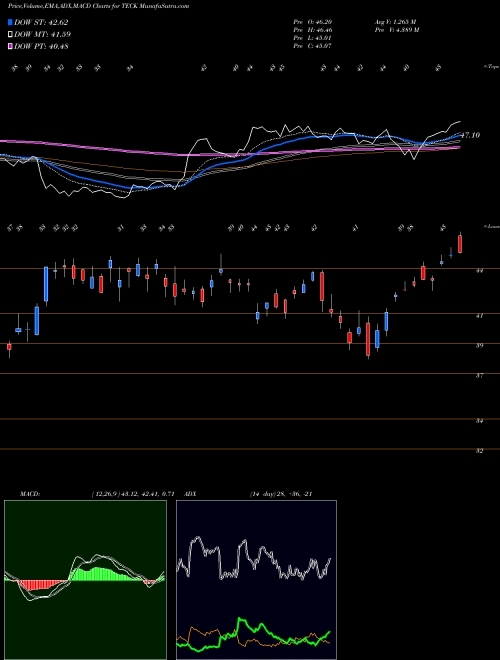Click the MACD values '(12,26,9) 43.12, 42.41, 0.71'
Image resolution: width=500 pixels, height=660 pixels.
click(x=133, y=494)
